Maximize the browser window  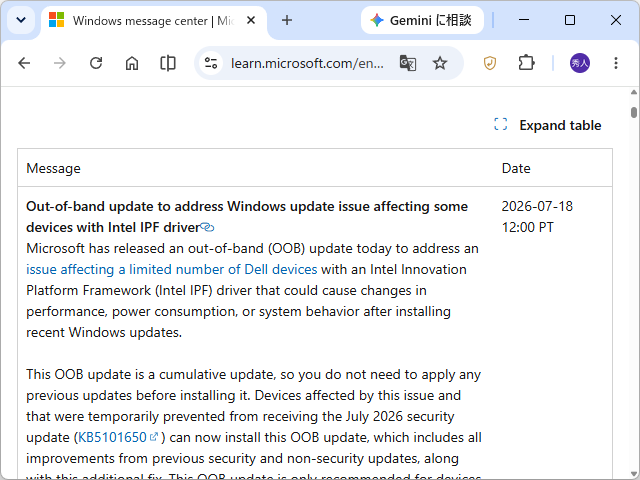(570, 20)
